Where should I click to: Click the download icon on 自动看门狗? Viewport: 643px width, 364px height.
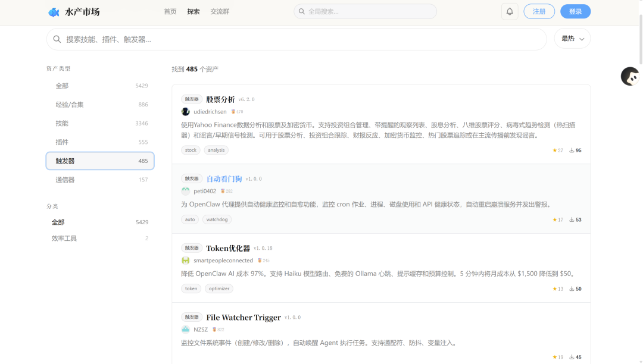click(572, 220)
